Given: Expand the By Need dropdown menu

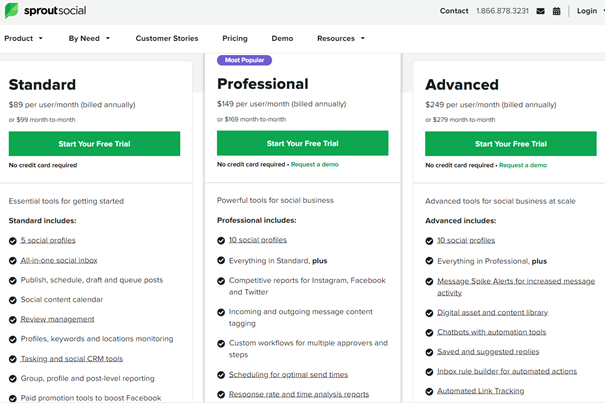Looking at the screenshot, I should 89,38.
